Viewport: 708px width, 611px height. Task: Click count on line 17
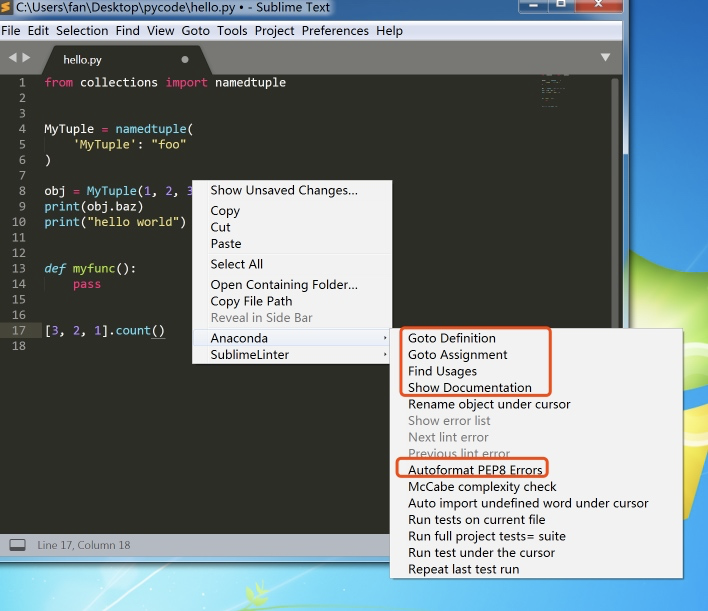133,331
